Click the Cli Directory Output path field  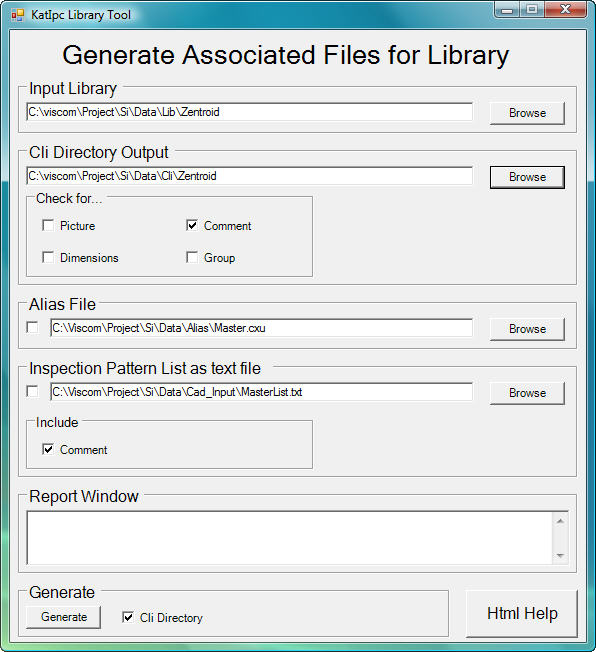pos(250,176)
